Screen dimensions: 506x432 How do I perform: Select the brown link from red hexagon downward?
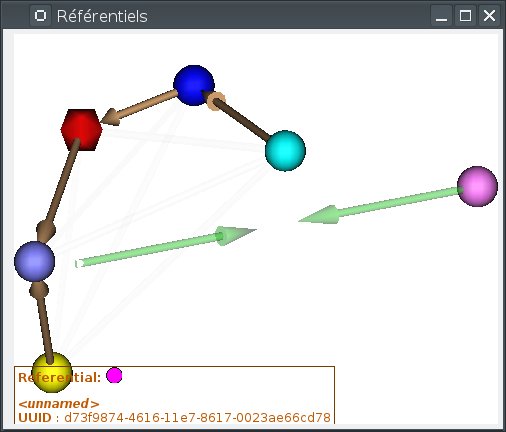coord(59,190)
